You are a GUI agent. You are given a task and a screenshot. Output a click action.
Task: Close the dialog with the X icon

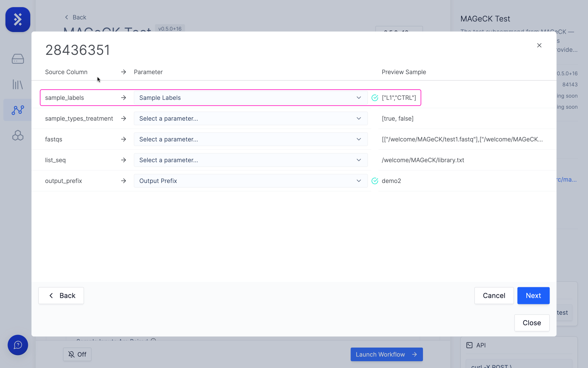[539, 45]
